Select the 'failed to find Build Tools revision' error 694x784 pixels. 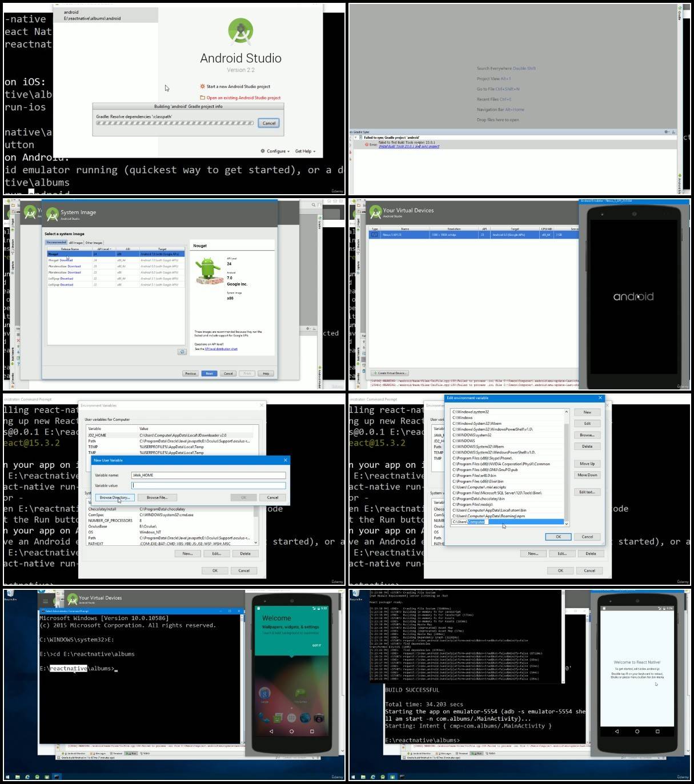[406, 143]
